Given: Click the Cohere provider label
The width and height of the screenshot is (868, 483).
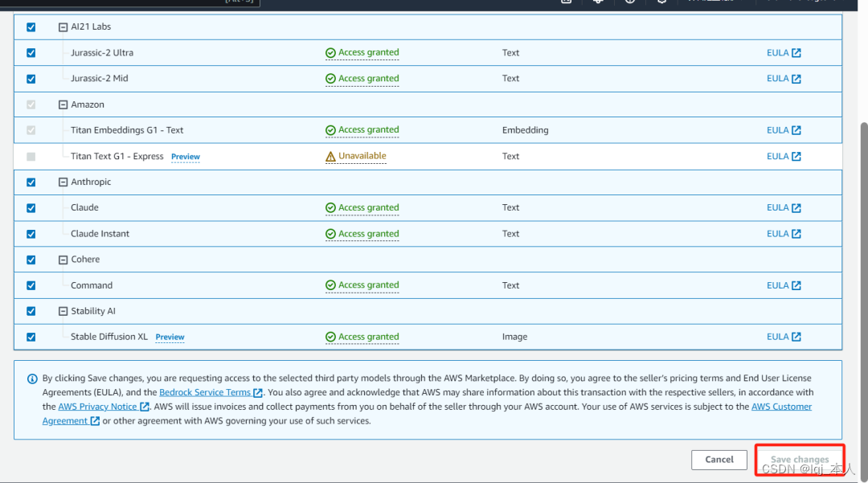Looking at the screenshot, I should tap(85, 260).
